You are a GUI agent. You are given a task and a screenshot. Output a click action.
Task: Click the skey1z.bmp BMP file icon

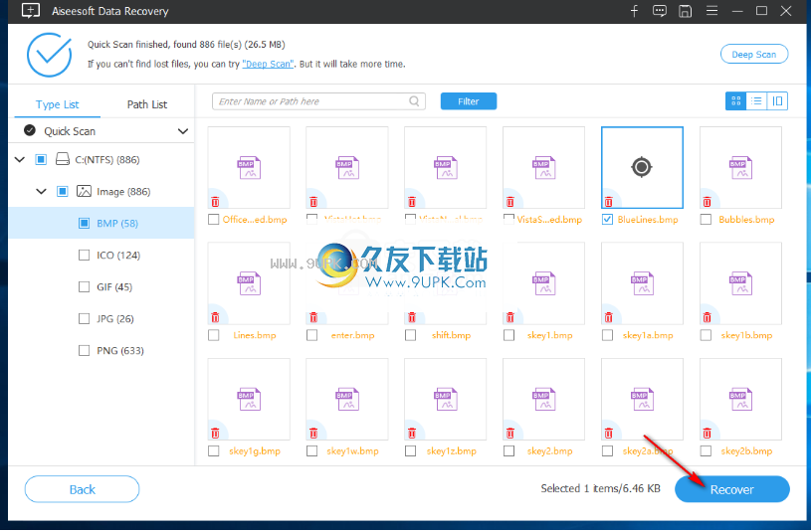(446, 399)
